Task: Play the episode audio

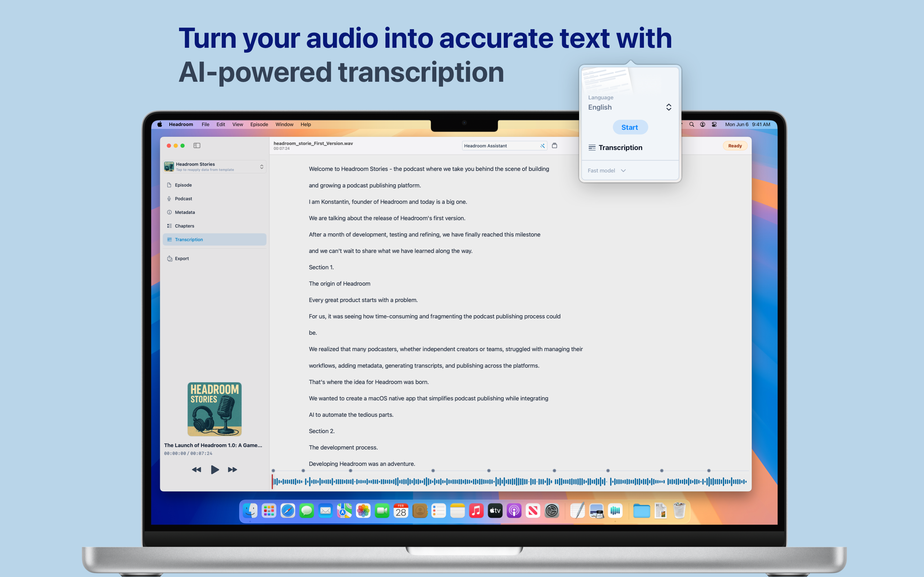Action: [x=215, y=469]
